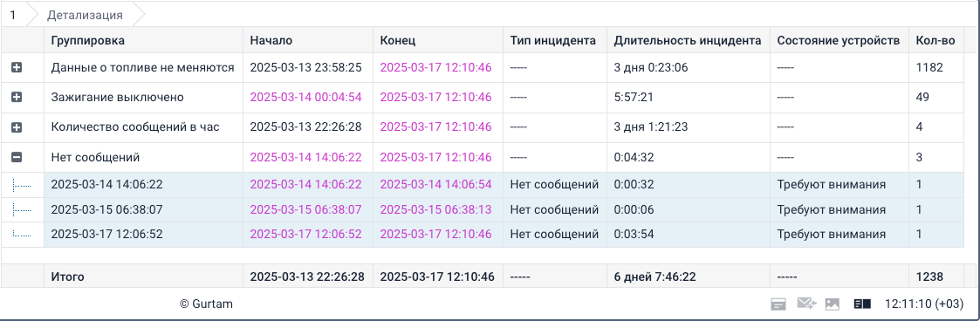Click the start time 2025-03-13 23:58:25
This screenshot has height=321, width=980.
click(x=305, y=67)
